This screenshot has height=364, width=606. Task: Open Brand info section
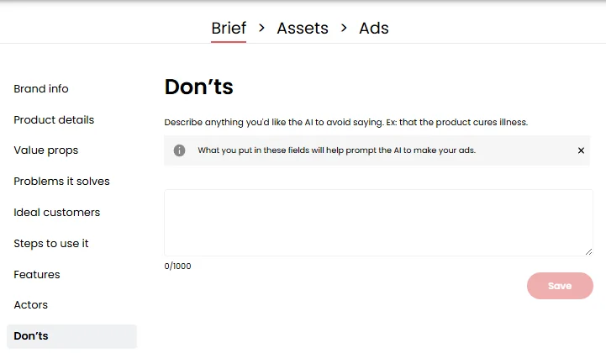(41, 89)
